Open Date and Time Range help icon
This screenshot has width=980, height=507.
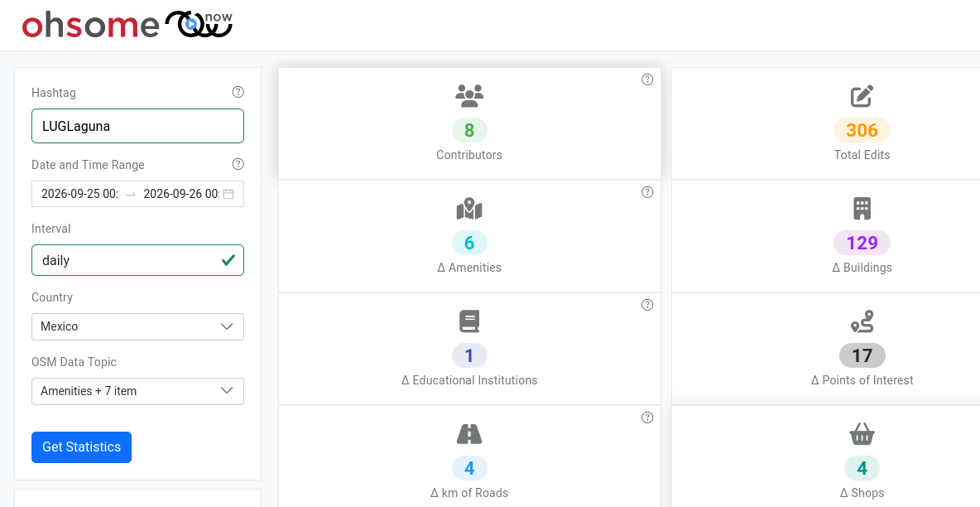(x=238, y=164)
